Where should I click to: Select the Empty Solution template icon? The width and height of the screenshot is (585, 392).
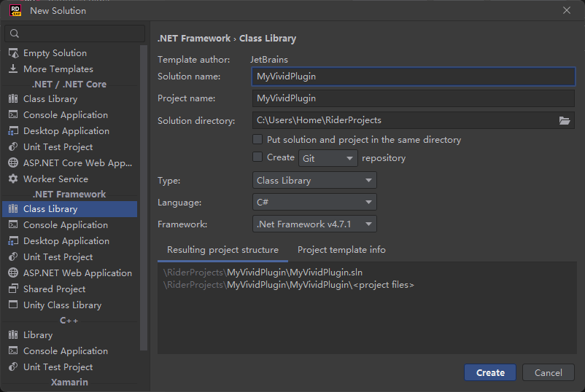13,53
